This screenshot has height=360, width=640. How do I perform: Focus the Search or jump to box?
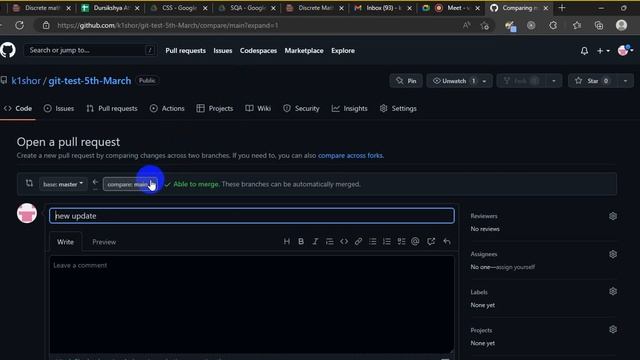click(x=90, y=50)
